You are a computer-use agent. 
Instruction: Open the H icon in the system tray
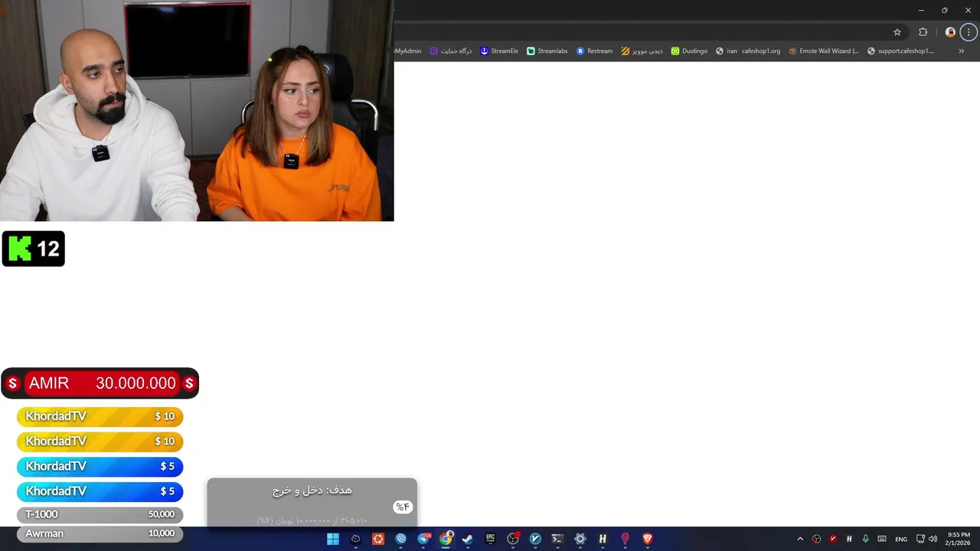[x=849, y=539]
